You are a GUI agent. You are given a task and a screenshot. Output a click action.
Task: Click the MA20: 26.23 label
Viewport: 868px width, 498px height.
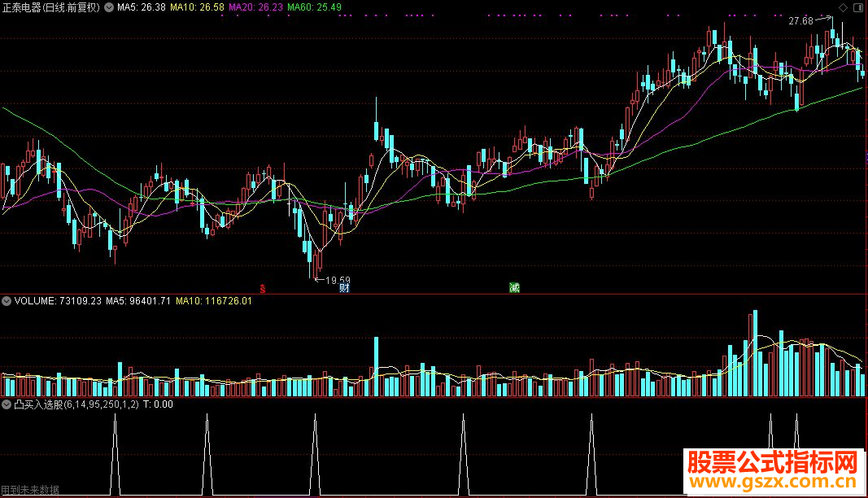255,7
